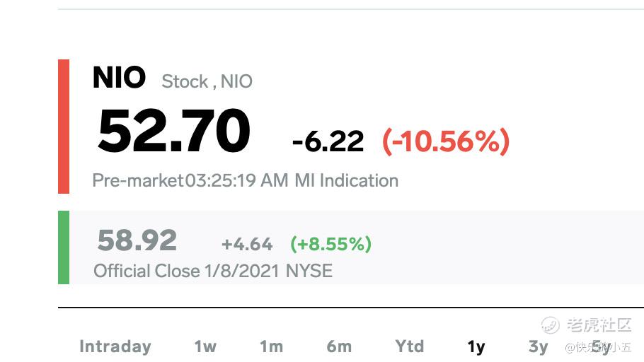
Task: Click the green +8.55% change figure
Action: pyautogui.click(x=330, y=245)
